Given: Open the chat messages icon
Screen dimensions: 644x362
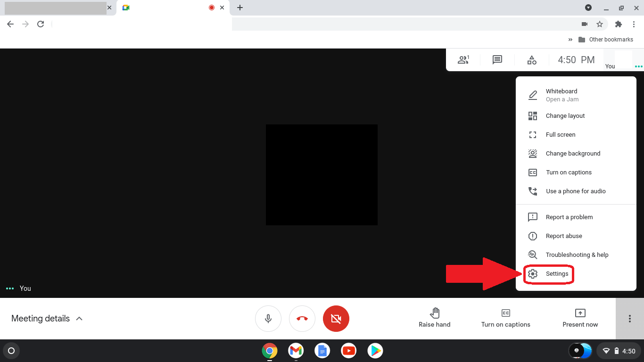Looking at the screenshot, I should (497, 60).
